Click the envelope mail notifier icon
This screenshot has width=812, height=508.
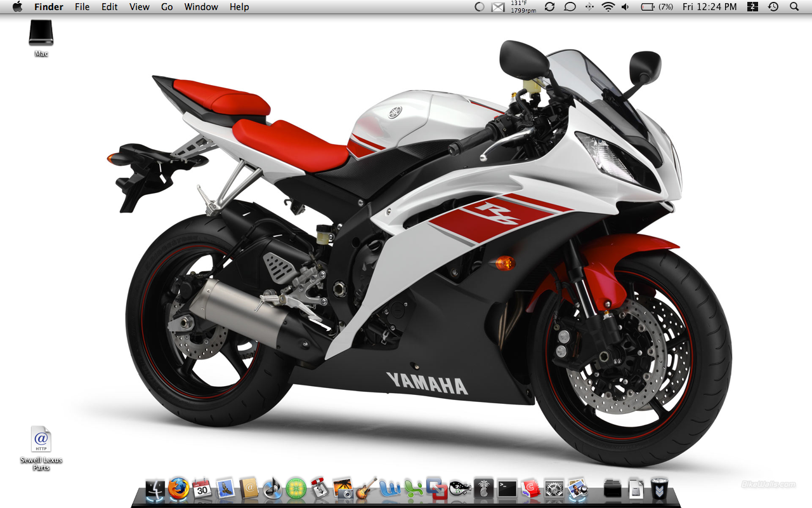click(x=499, y=7)
